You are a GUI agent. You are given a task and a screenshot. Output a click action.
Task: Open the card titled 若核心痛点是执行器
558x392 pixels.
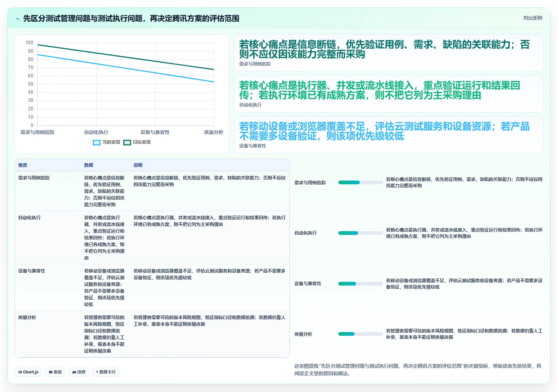pyautogui.click(x=389, y=94)
